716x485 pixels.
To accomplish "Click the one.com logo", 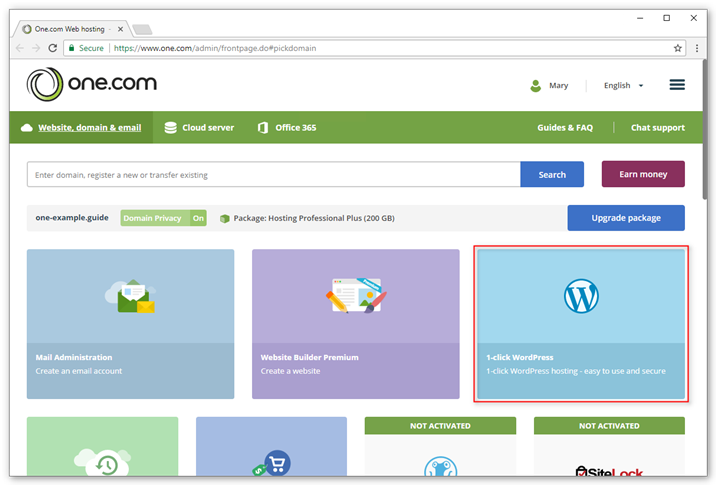I will tap(91, 84).
